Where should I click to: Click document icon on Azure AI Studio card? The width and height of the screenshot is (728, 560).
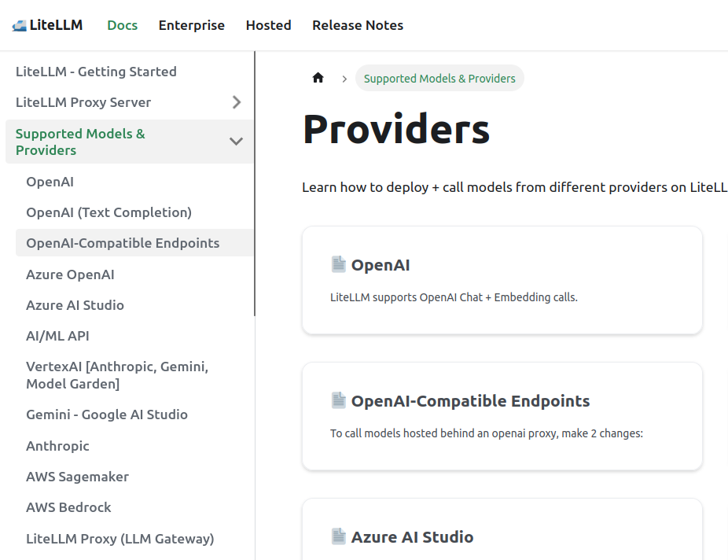click(x=338, y=536)
